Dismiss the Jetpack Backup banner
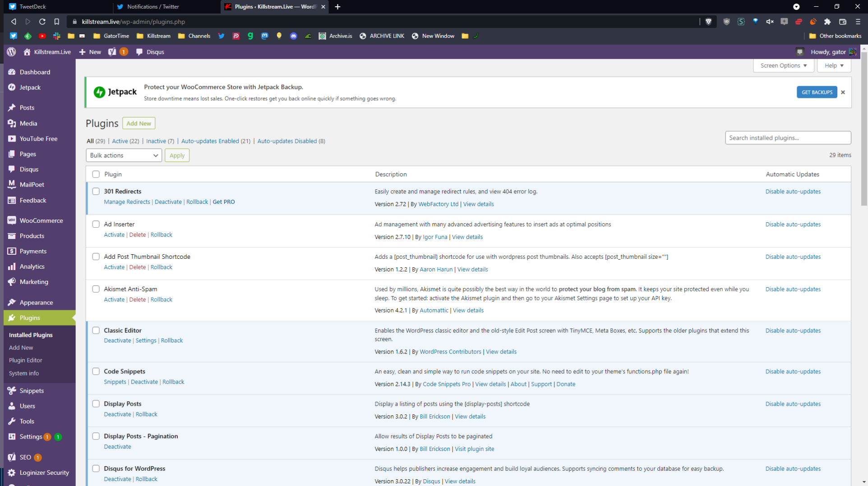 point(843,92)
